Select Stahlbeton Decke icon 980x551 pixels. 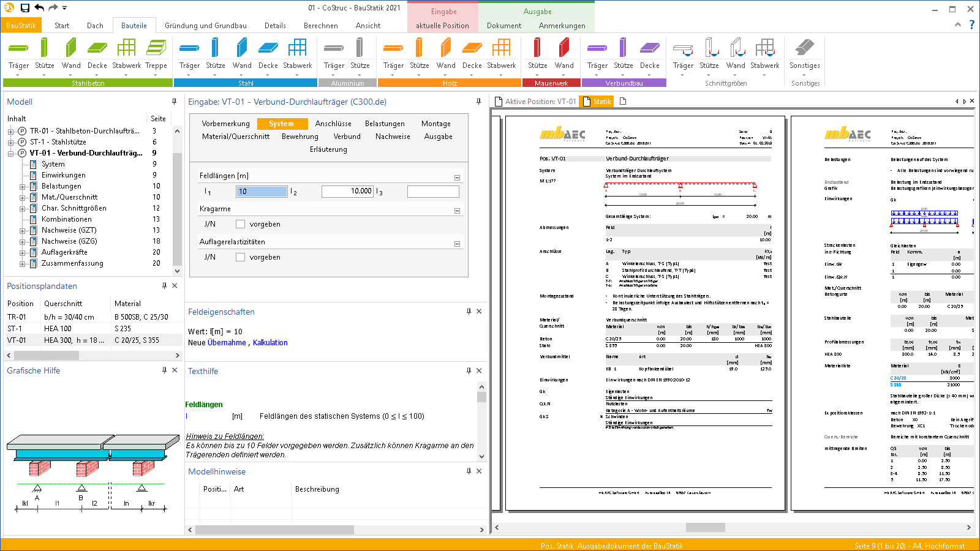tap(97, 48)
